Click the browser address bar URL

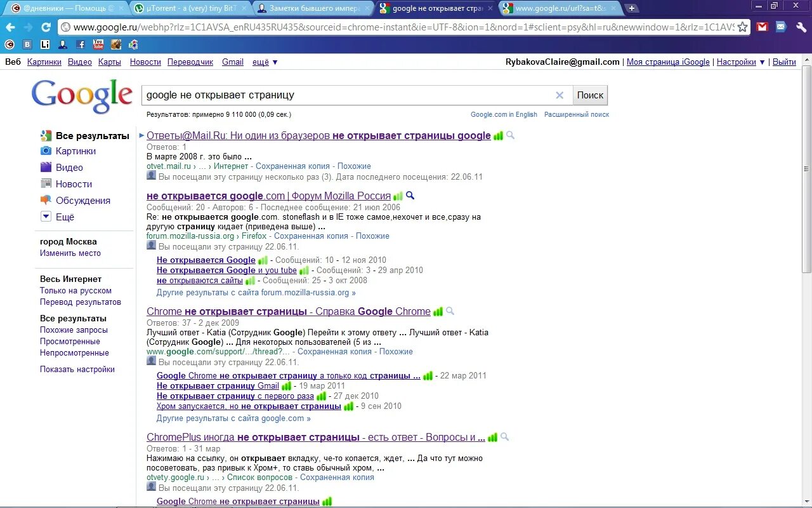tap(403, 27)
